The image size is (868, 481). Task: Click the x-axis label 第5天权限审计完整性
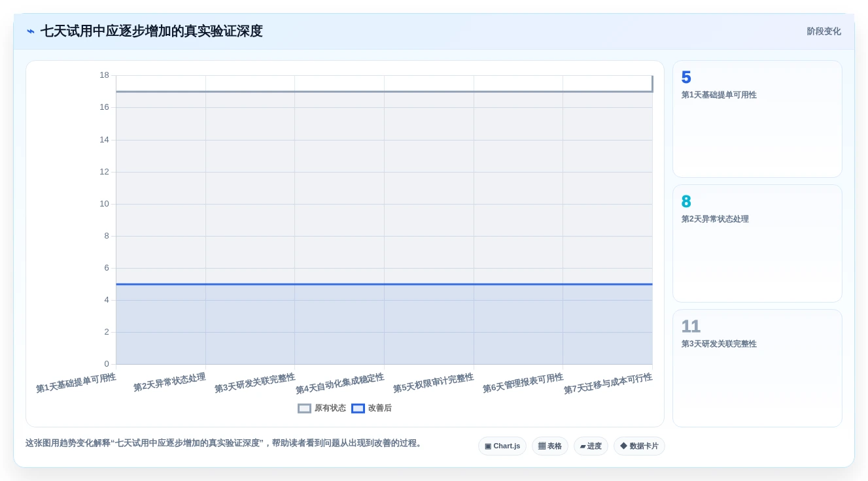[433, 383]
